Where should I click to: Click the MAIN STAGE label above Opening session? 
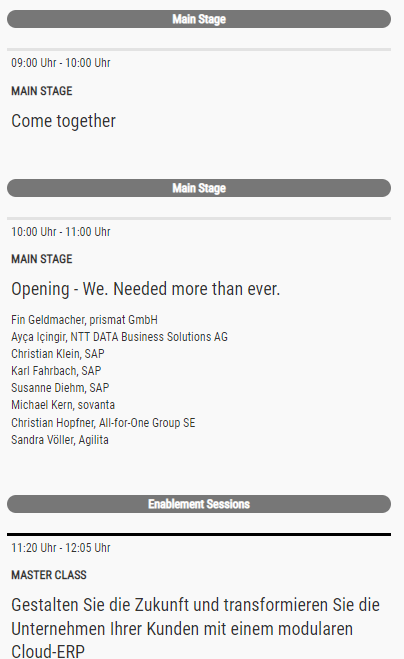pos(42,259)
